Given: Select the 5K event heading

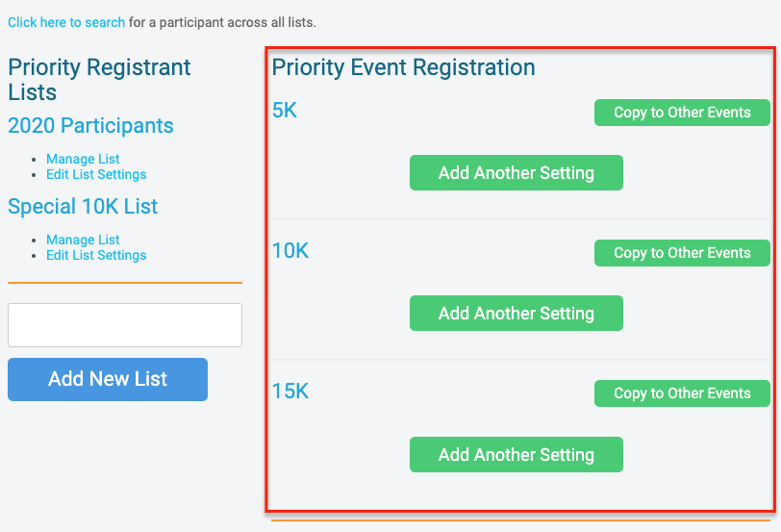Looking at the screenshot, I should [285, 111].
